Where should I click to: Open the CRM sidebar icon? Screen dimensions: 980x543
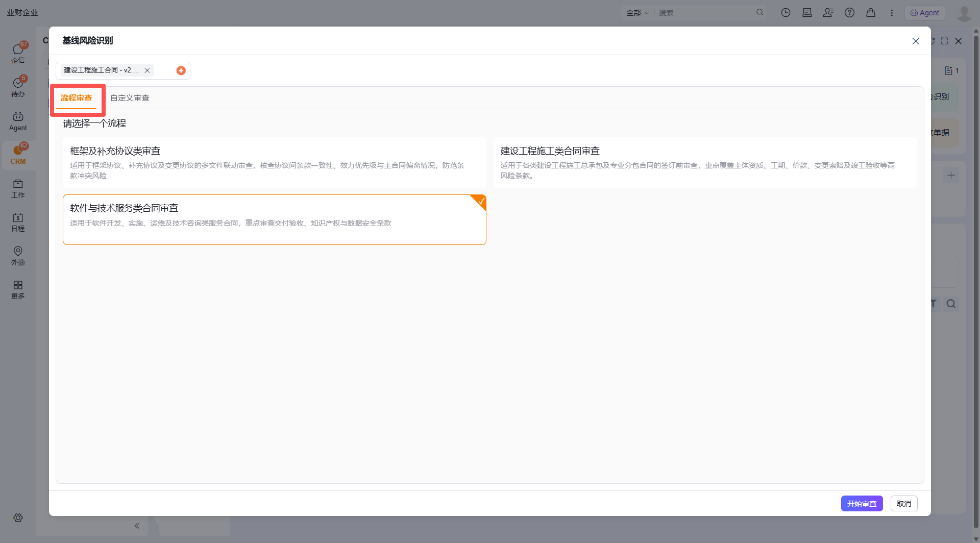18,155
